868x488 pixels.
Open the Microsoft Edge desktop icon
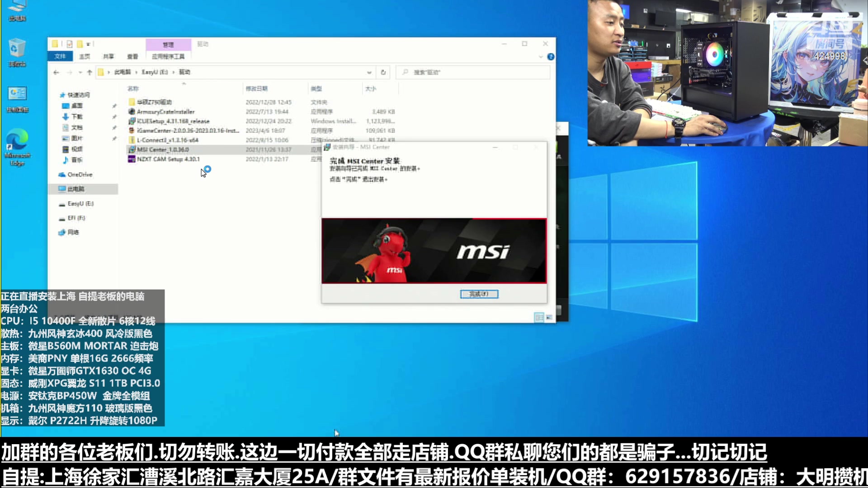point(17,147)
